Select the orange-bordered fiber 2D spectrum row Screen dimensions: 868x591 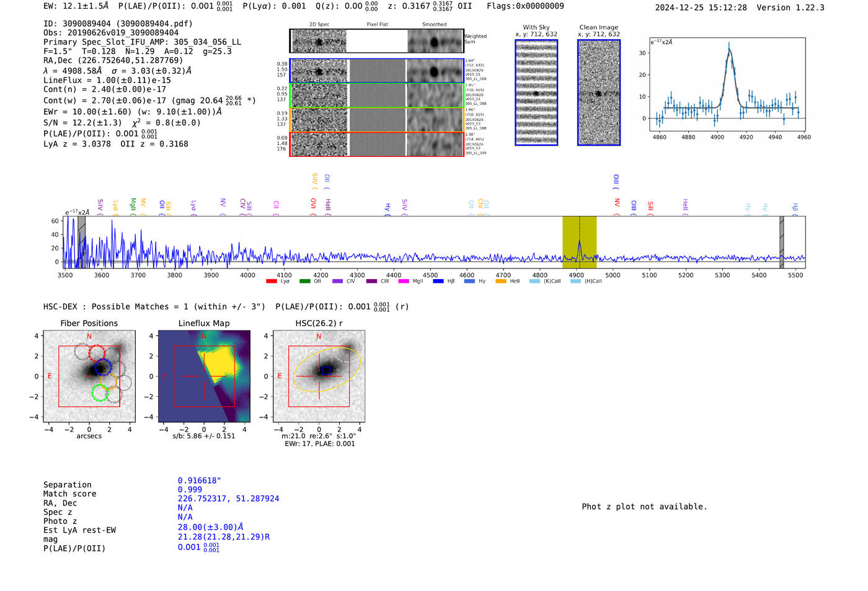[x=377, y=120]
